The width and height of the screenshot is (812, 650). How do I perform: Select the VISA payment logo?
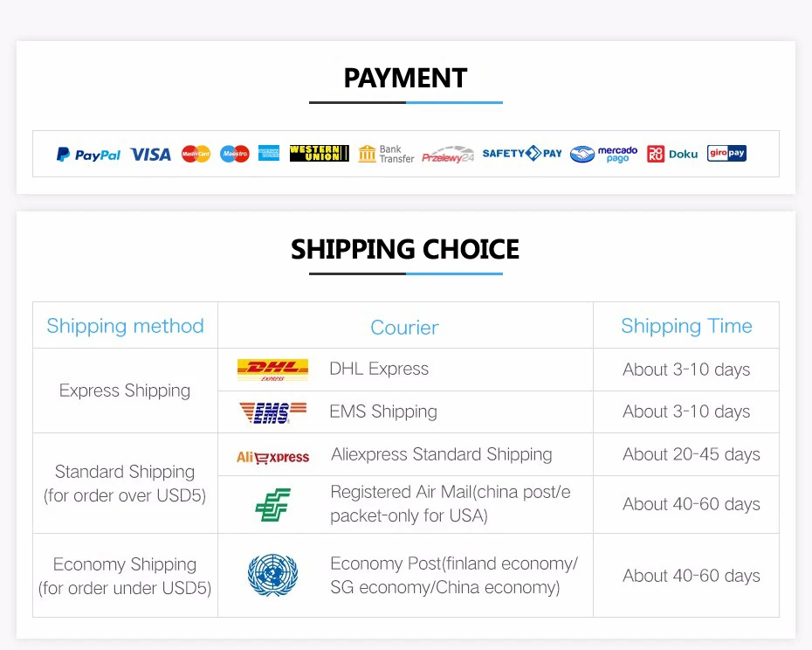tap(150, 155)
